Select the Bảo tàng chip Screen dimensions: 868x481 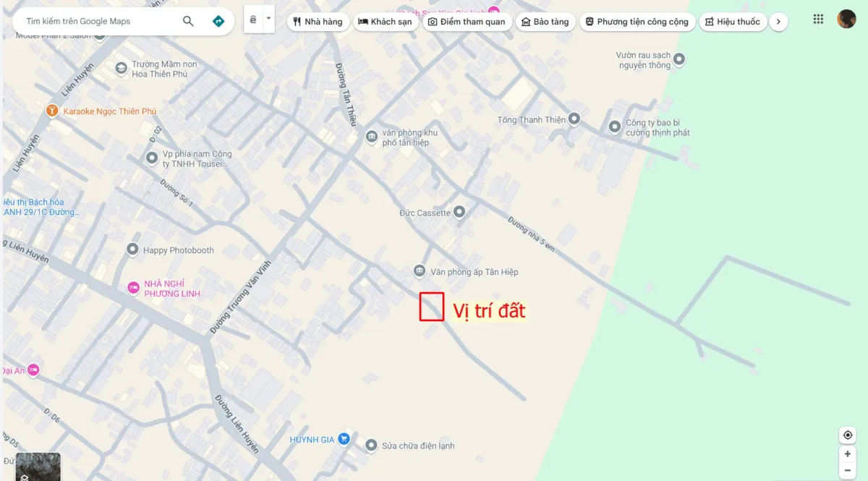(x=545, y=22)
